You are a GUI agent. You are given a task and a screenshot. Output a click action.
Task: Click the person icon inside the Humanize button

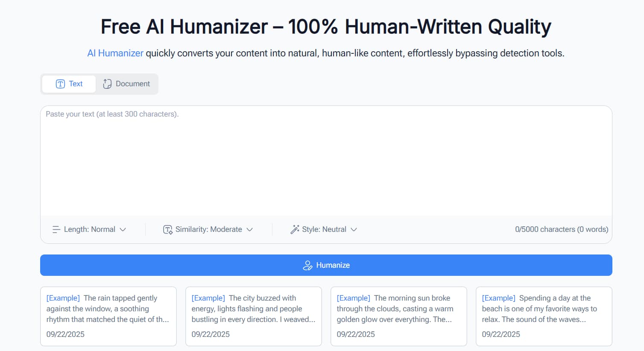point(307,265)
